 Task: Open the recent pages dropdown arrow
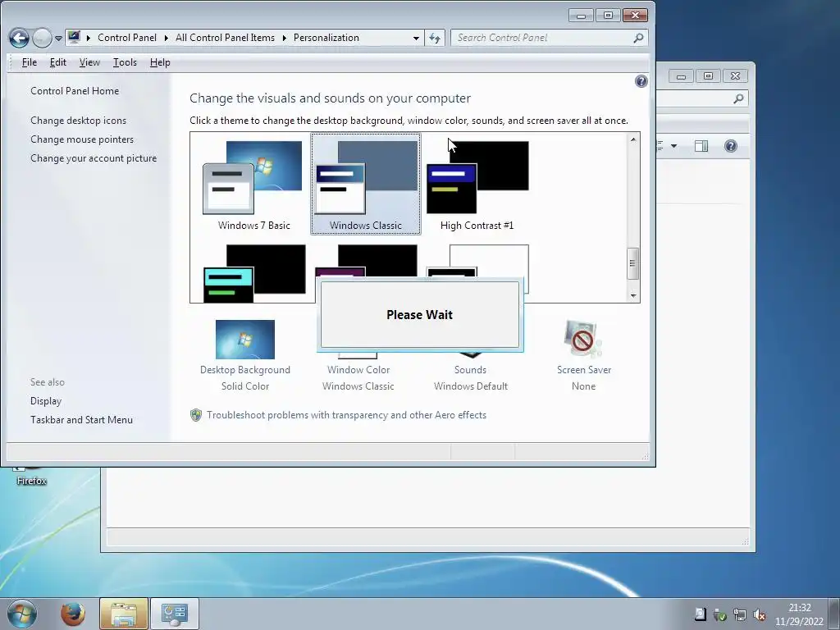coord(58,39)
